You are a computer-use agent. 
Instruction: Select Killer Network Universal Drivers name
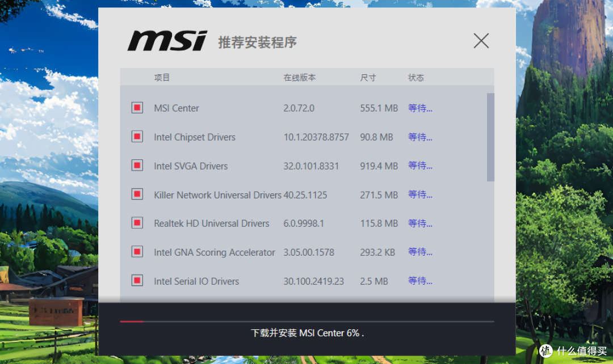218,195
